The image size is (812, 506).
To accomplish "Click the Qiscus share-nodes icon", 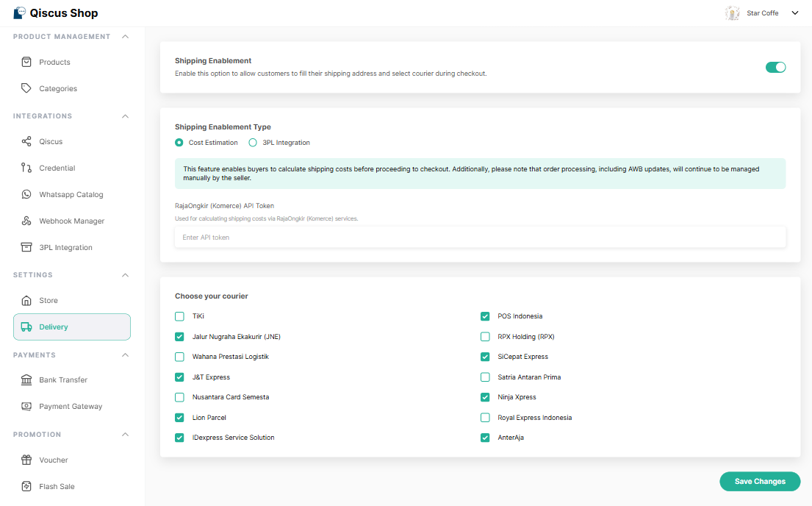I will 26,141.
